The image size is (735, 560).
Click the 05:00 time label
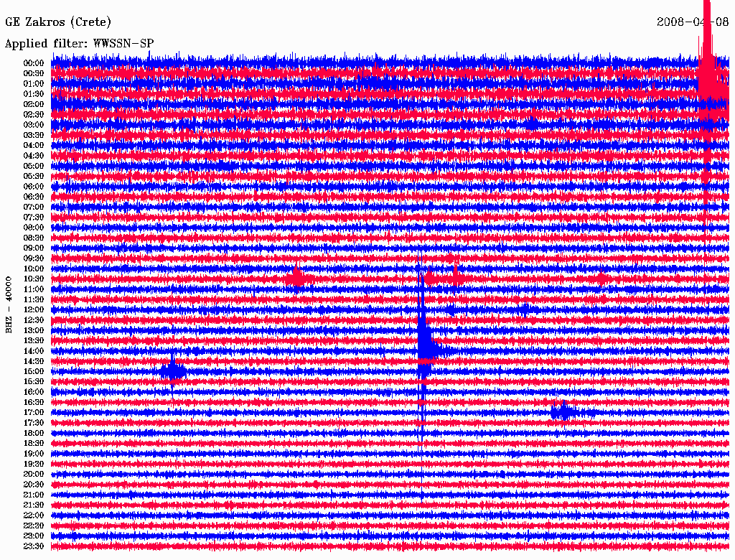[34, 166]
